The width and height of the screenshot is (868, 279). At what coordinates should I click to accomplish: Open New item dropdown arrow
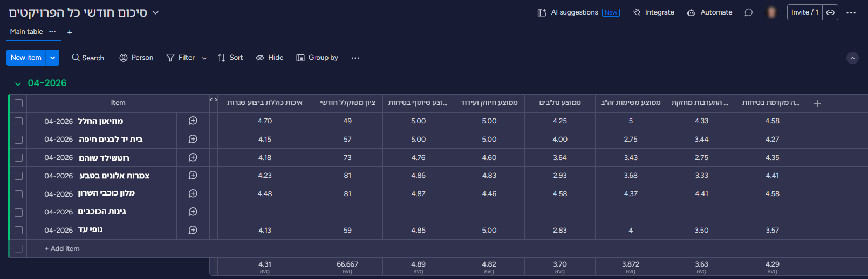tap(52, 58)
